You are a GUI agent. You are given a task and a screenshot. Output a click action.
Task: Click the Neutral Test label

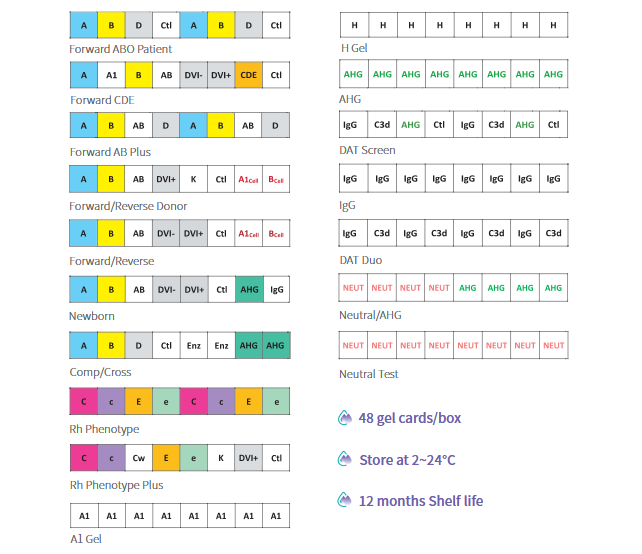tap(368, 374)
